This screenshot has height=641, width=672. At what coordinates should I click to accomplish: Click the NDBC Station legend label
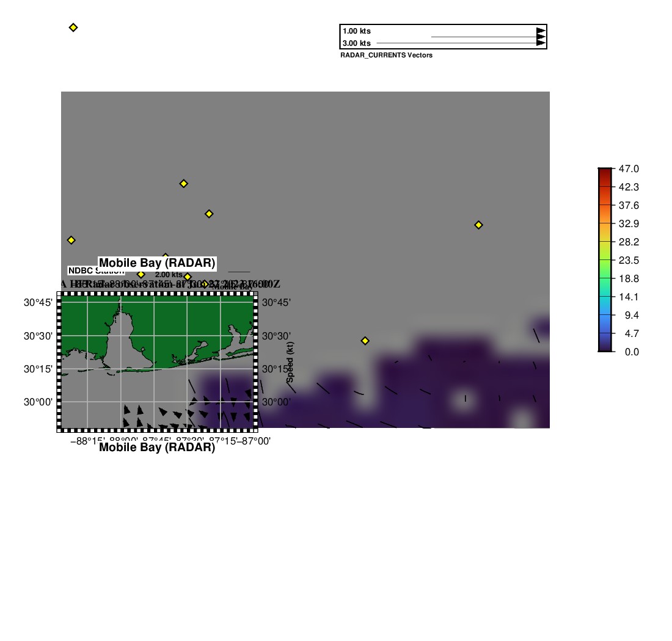(96, 271)
